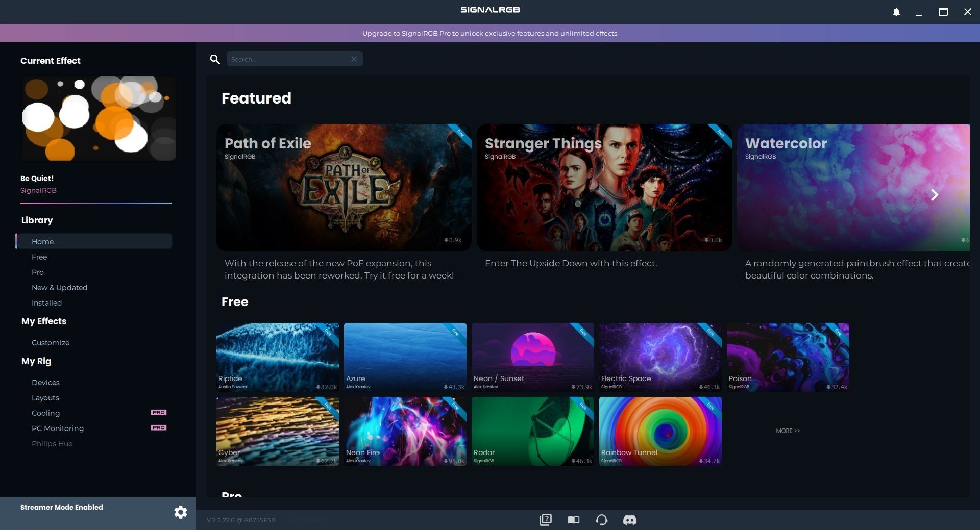
Task: Click Streamer Mode Enabled label
Action: pos(62,507)
